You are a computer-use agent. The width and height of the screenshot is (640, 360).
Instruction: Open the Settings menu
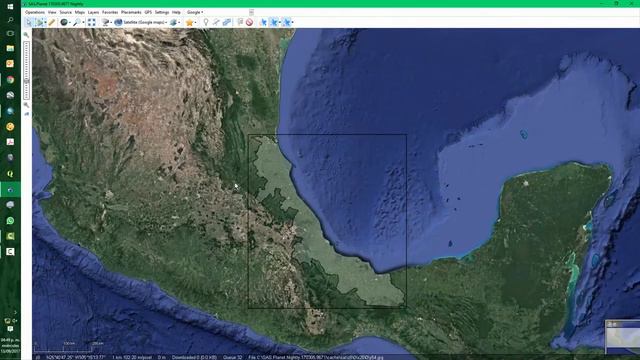pos(162,12)
